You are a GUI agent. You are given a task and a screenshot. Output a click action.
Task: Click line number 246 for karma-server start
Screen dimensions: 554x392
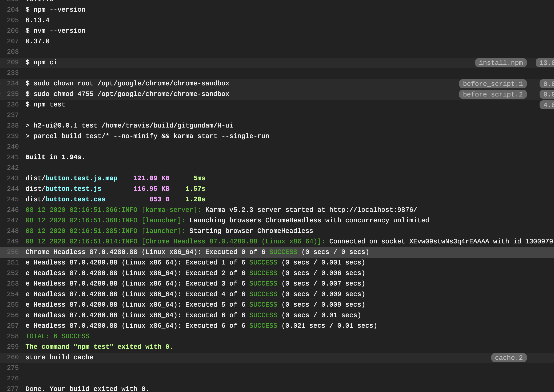[x=13, y=210]
